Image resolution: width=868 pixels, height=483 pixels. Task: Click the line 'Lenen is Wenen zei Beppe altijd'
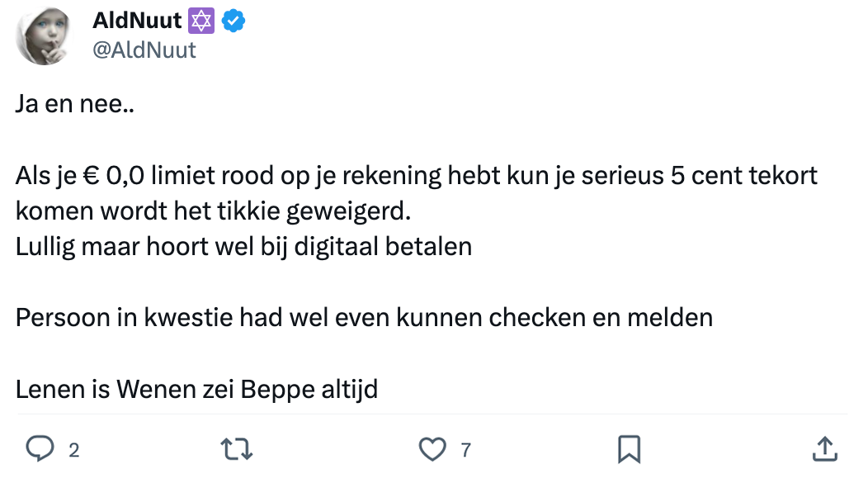pyautogui.click(x=196, y=388)
